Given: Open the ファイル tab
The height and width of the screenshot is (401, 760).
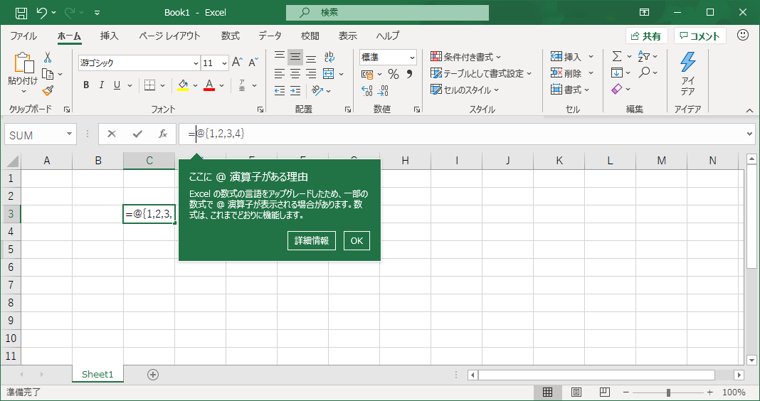Looking at the screenshot, I should [23, 36].
